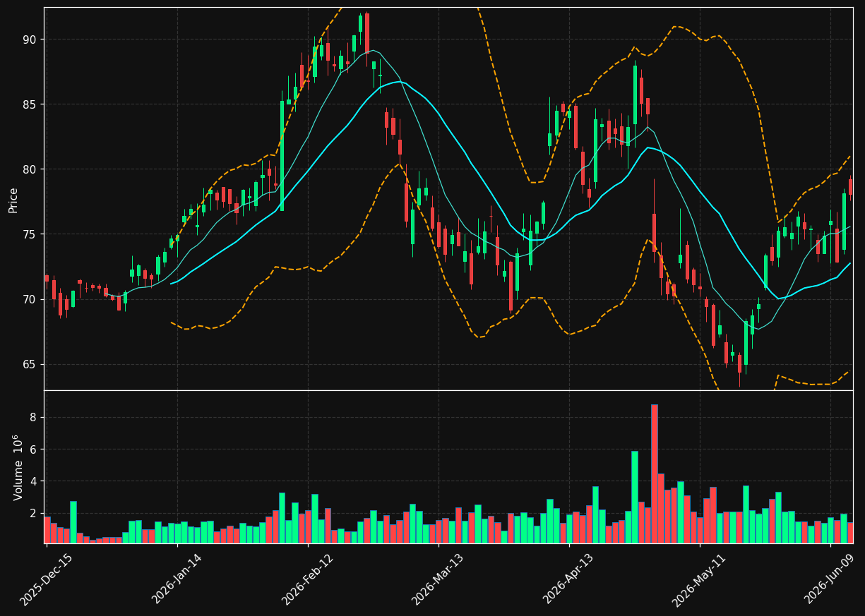Select the 2026-Mar-13 date label
Viewport: 865px width, 616px height.
(x=438, y=579)
